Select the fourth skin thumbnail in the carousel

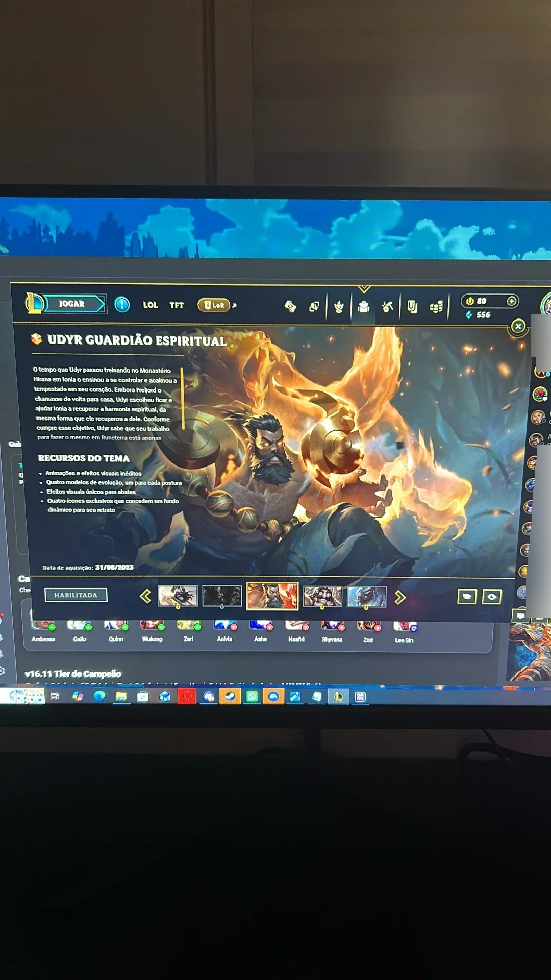pos(322,597)
